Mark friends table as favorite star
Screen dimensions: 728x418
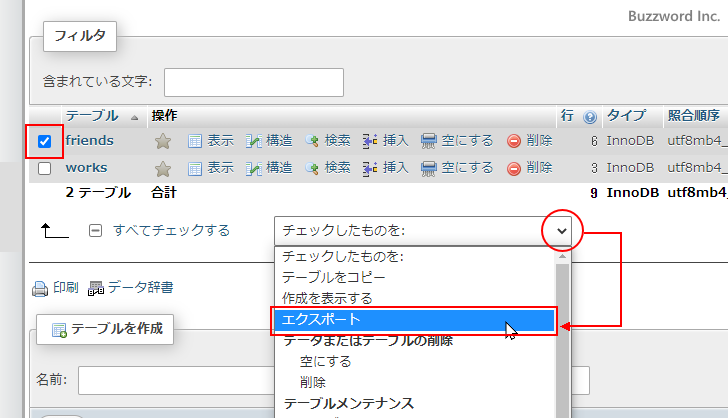click(x=163, y=141)
